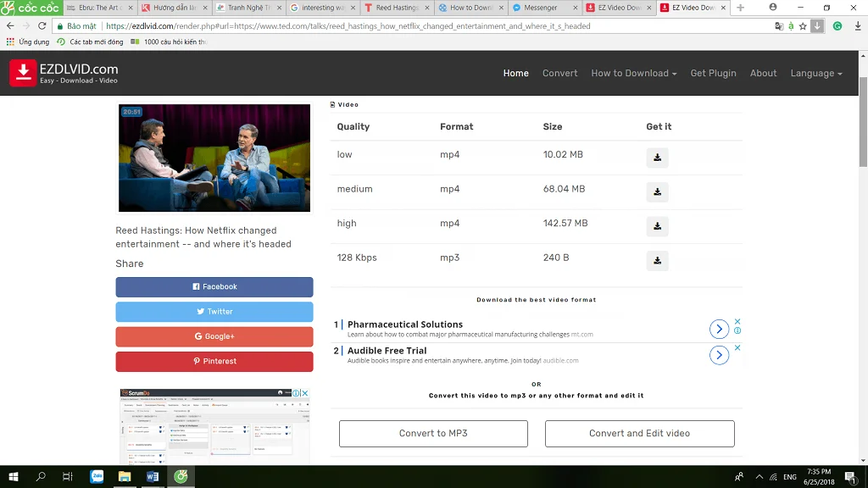868x488 pixels.
Task: Open the ad info icon on ScrumDo ad
Action: point(296,393)
